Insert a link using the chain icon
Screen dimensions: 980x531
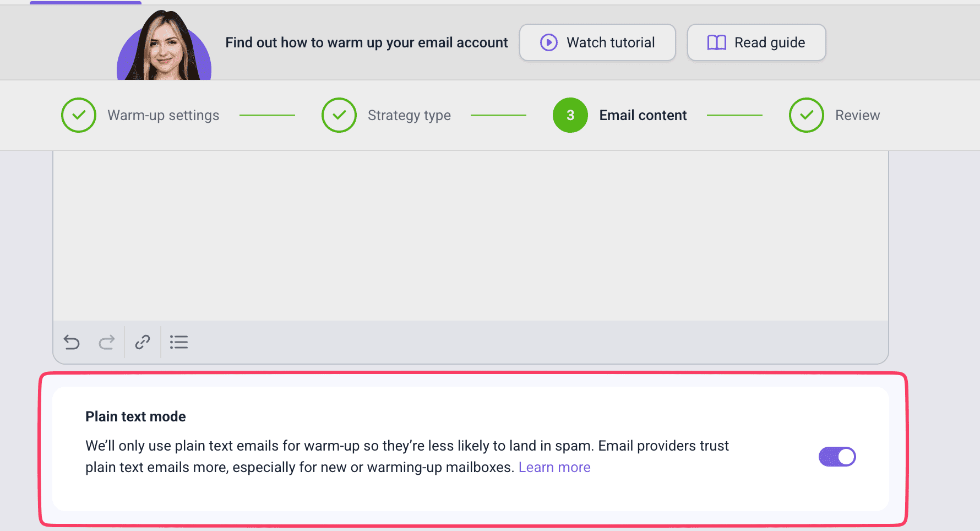[x=143, y=343]
